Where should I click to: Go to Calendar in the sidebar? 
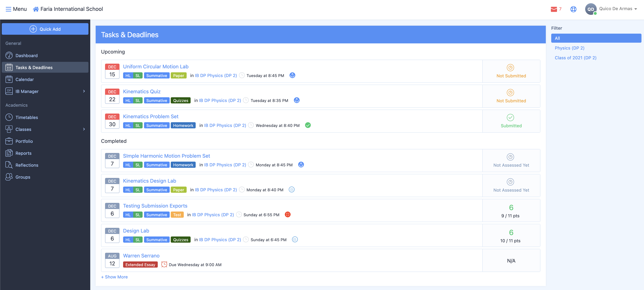(x=25, y=79)
